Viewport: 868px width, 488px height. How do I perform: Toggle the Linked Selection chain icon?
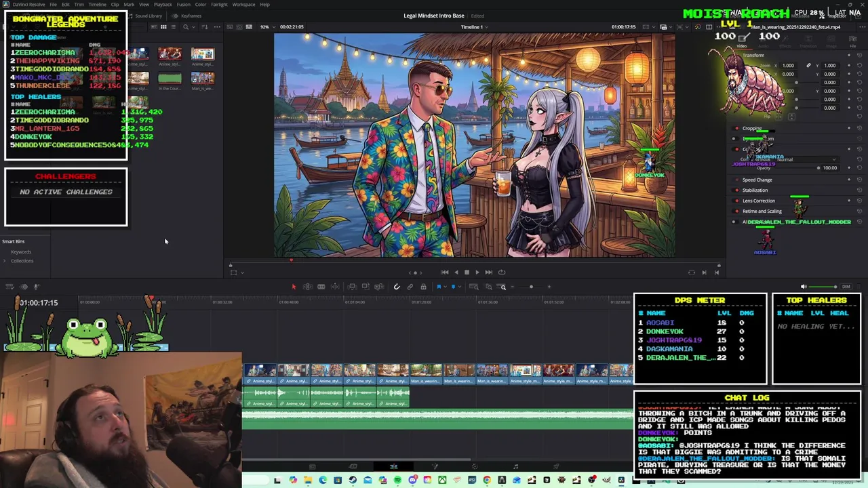point(410,287)
